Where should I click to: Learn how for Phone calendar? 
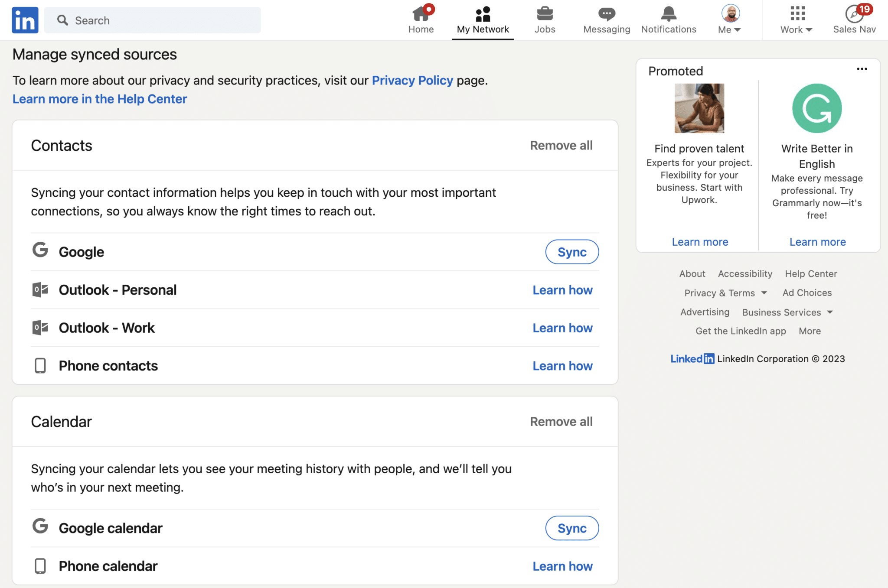(562, 566)
